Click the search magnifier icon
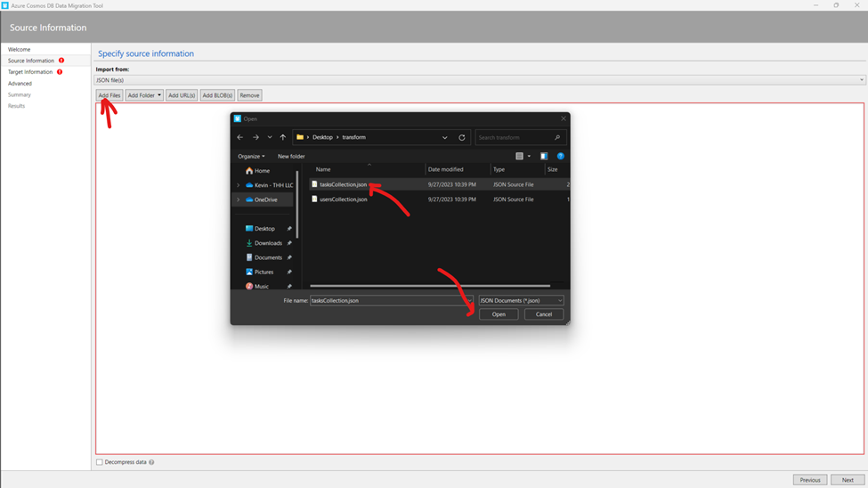 click(x=557, y=137)
